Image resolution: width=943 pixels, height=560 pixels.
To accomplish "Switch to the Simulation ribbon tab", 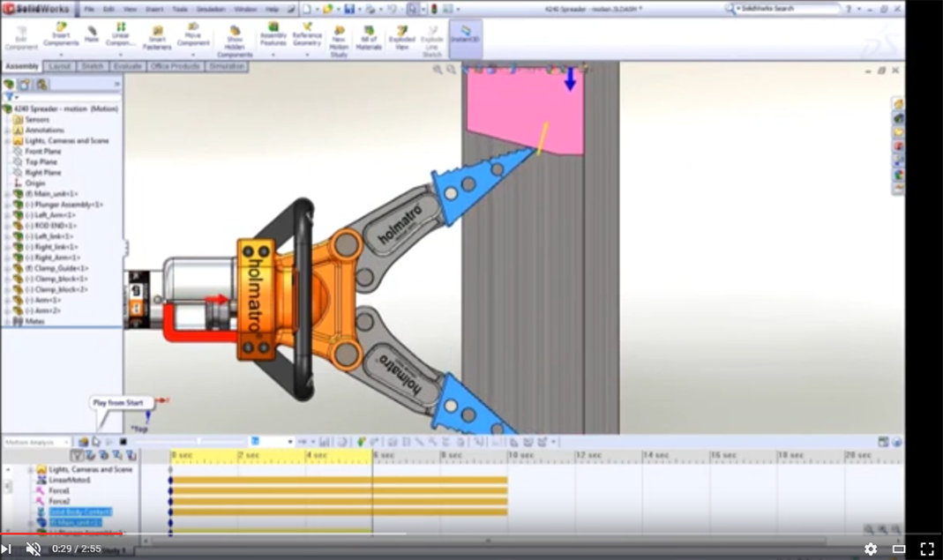I will click(x=227, y=66).
